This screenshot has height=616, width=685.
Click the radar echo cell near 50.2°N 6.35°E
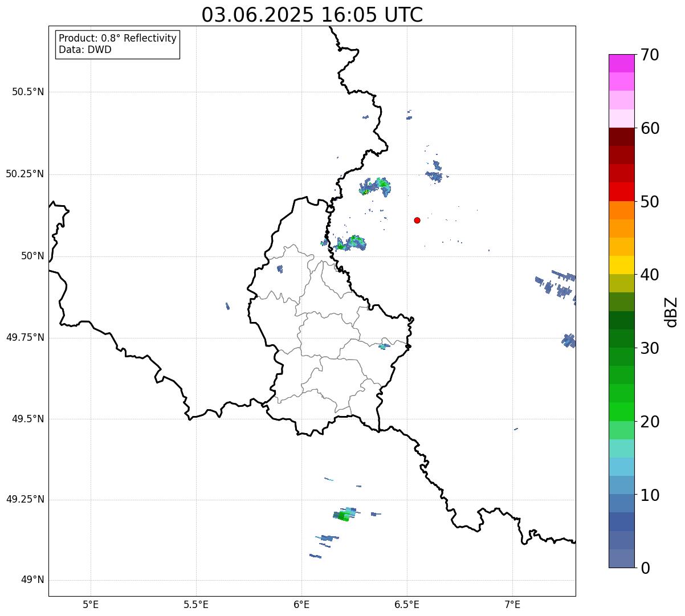coord(375,186)
